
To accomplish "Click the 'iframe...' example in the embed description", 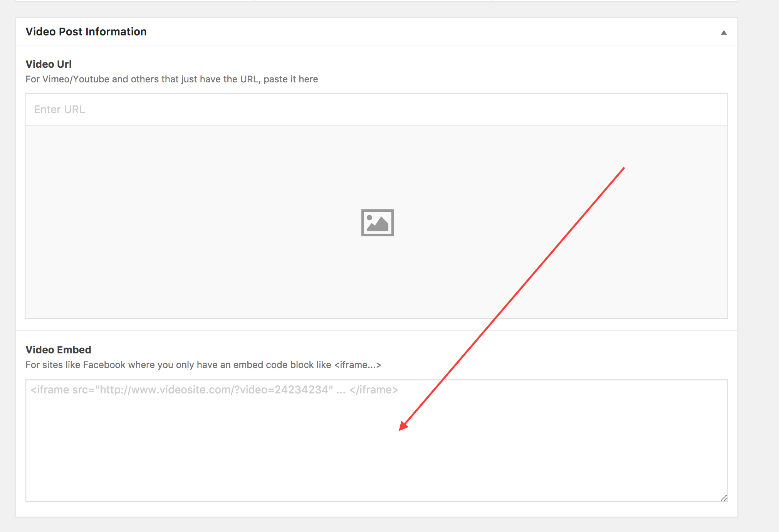I will 358,365.
